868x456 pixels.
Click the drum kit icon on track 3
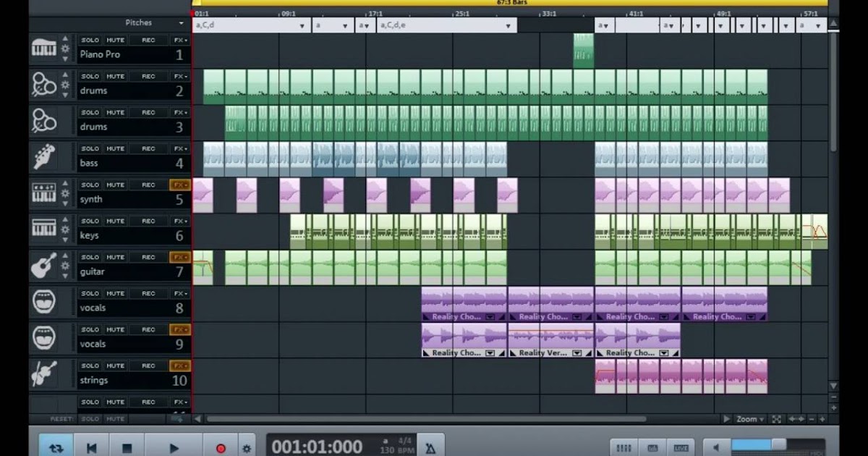pos(44,122)
